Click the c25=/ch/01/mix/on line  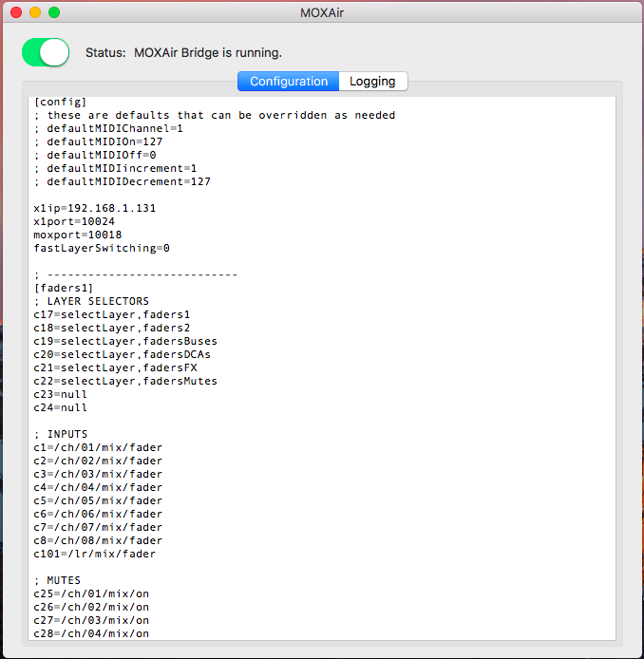click(91, 593)
